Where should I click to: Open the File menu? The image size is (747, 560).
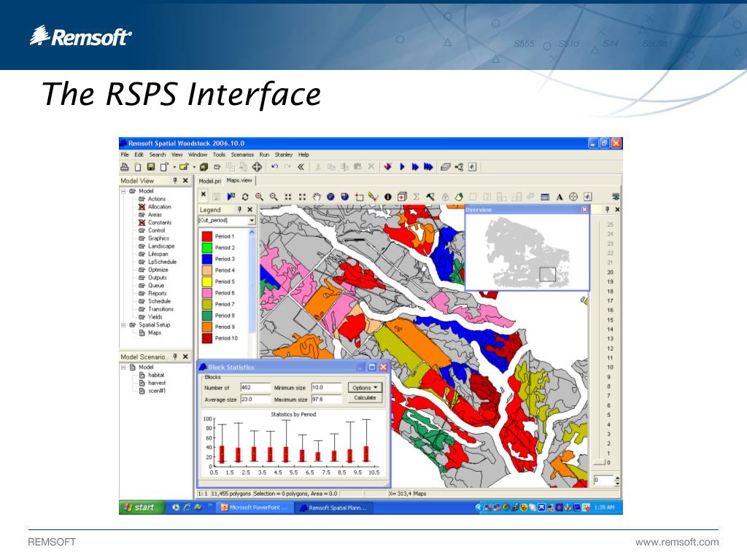coord(124,155)
